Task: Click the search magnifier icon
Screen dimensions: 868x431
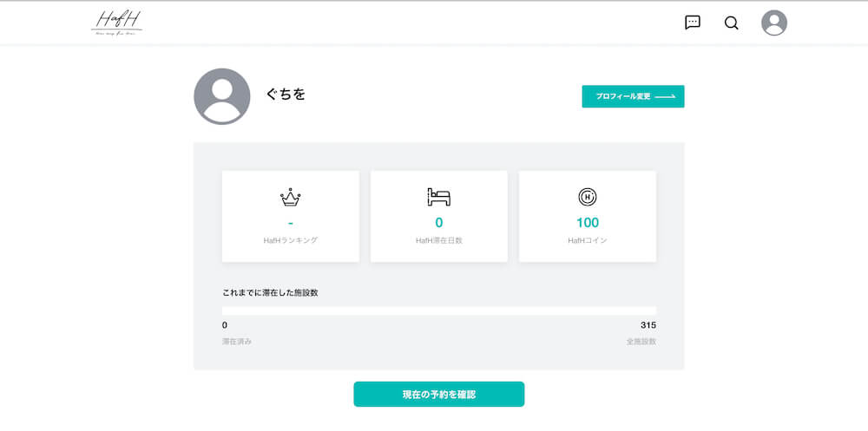Action: (x=731, y=23)
